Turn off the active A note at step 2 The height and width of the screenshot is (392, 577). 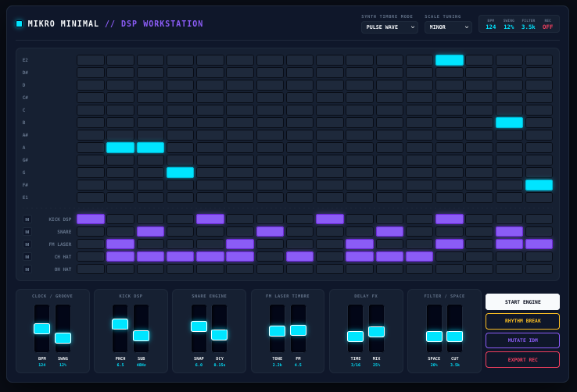coord(120,148)
